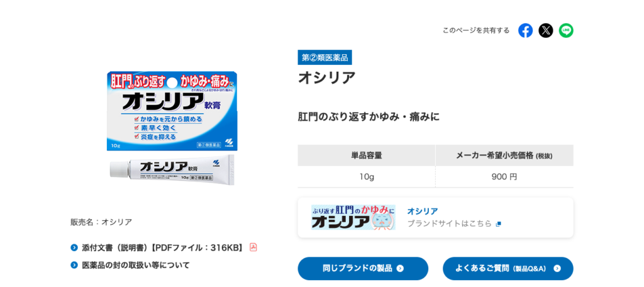Click the オシリア product title heading
644x287 pixels.
tap(326, 77)
